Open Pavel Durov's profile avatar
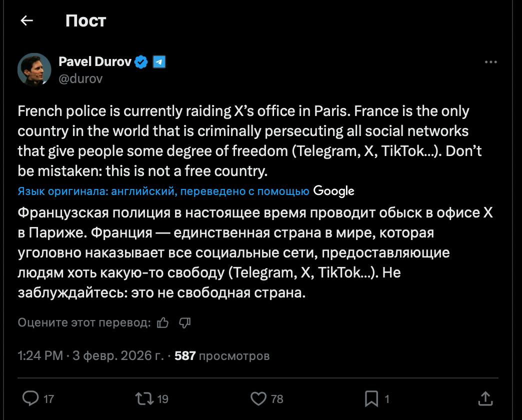 click(x=33, y=69)
